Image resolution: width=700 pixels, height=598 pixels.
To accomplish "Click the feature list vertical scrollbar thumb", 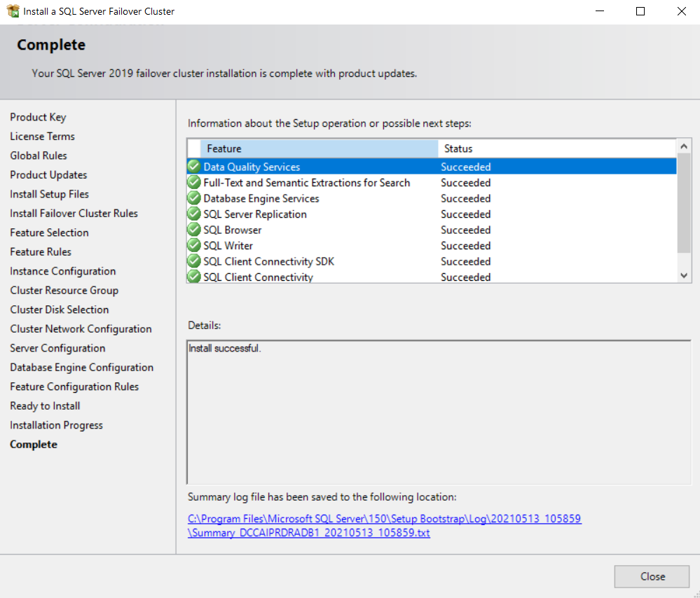I will [x=683, y=204].
